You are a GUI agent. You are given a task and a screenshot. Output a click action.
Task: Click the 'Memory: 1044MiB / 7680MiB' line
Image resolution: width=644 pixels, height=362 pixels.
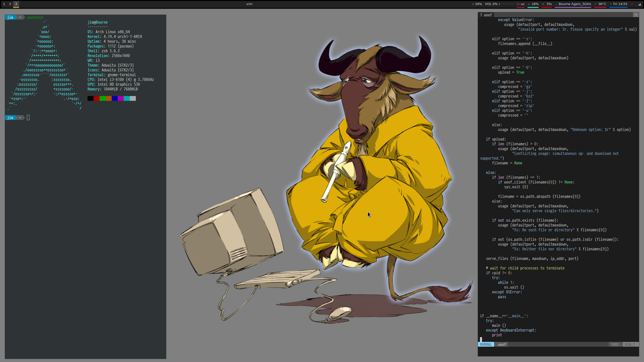pyautogui.click(x=113, y=89)
